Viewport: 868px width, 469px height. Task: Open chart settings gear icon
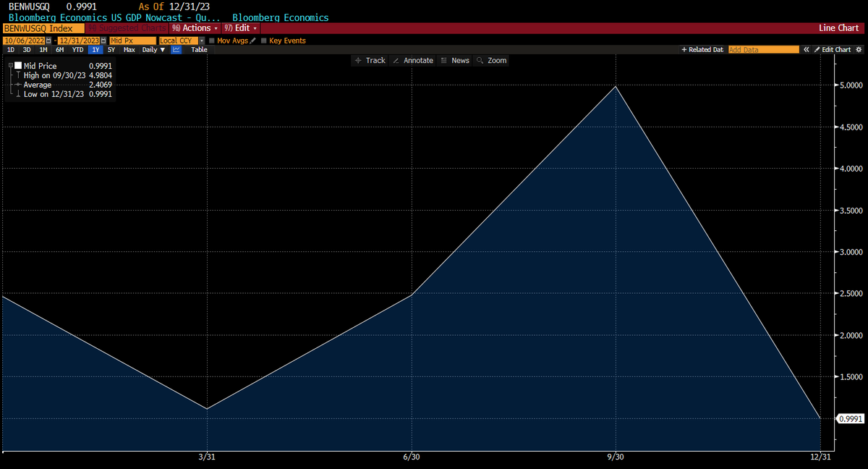point(859,50)
